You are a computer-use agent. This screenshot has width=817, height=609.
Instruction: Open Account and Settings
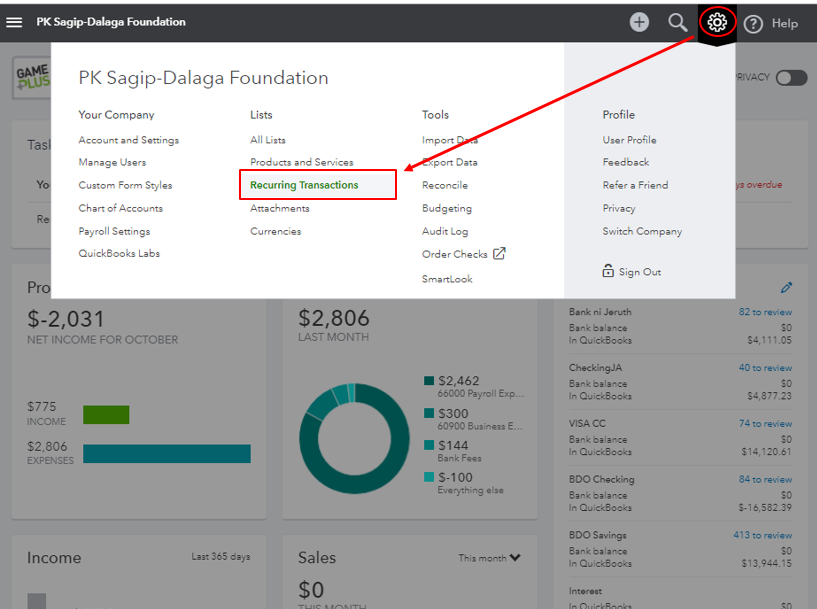(128, 140)
